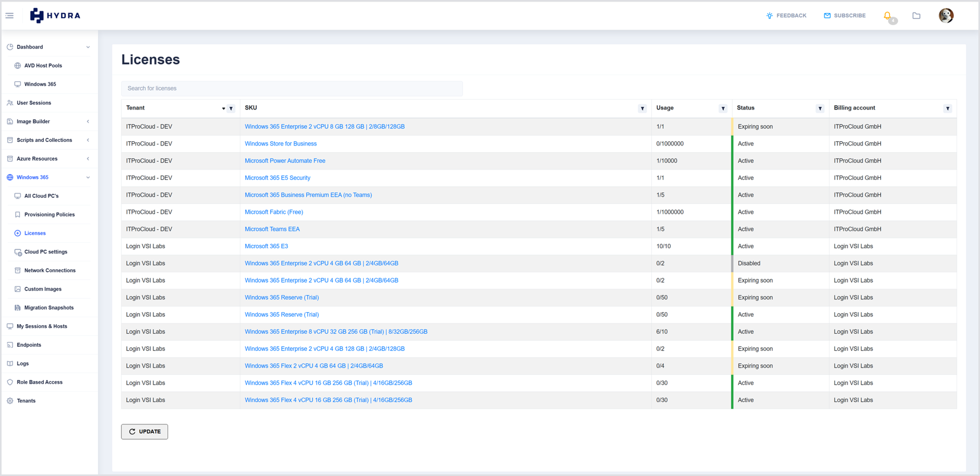This screenshot has height=476, width=980.
Task: Click the Tenants gear icon
Action: pyautogui.click(x=10, y=401)
